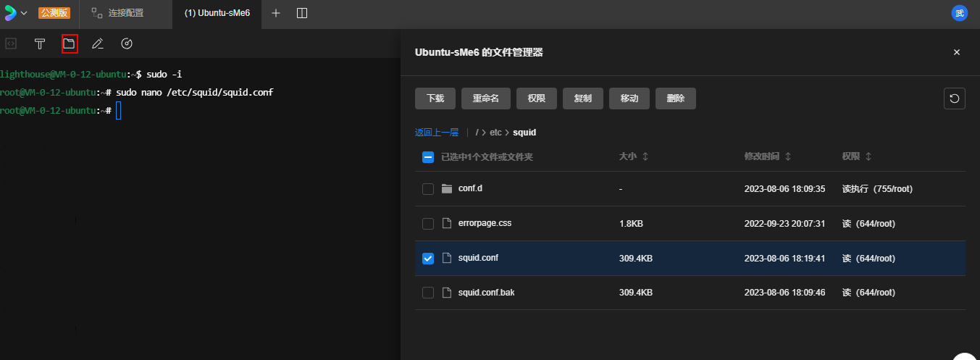Click the refresh icon in file manager

tap(954, 99)
